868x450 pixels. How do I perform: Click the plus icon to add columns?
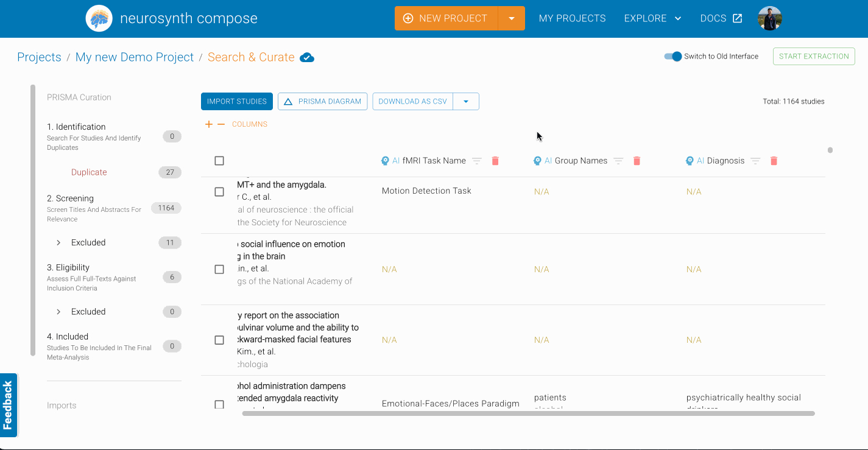tap(209, 124)
